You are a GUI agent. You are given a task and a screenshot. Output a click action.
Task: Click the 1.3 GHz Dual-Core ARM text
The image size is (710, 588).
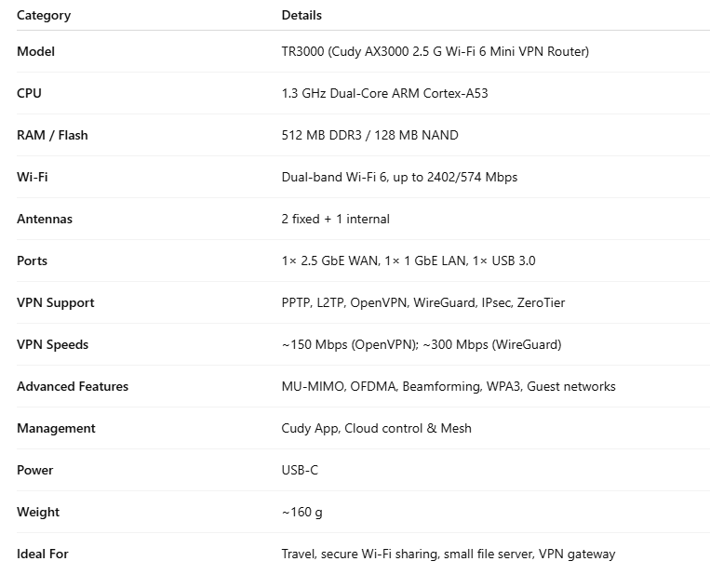[383, 93]
